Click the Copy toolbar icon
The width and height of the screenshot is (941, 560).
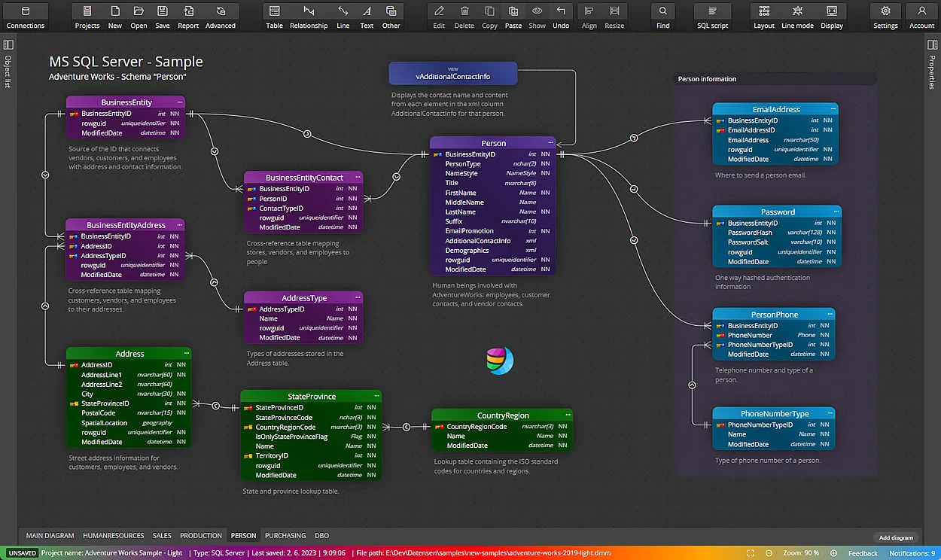(x=489, y=17)
